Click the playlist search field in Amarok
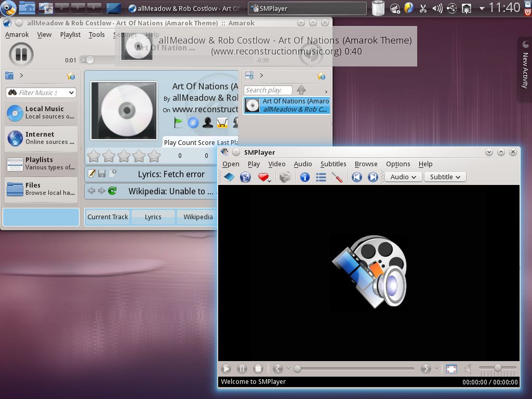Image resolution: width=532 pixels, height=399 pixels. pyautogui.click(x=268, y=90)
